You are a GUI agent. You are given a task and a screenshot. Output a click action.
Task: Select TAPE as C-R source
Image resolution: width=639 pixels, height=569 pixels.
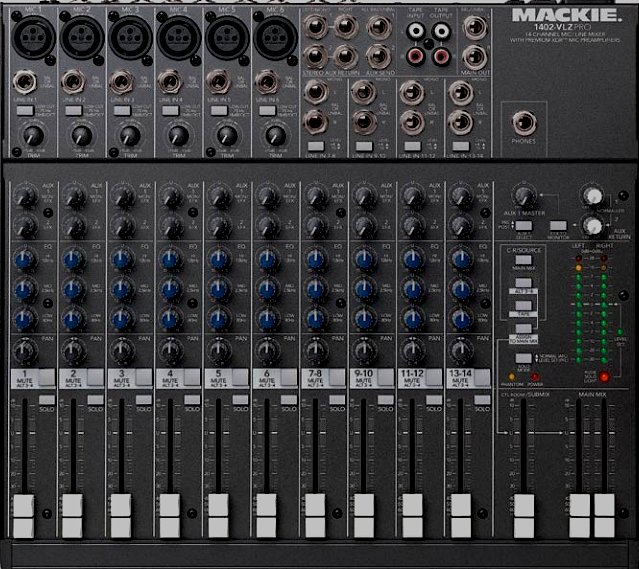point(524,305)
